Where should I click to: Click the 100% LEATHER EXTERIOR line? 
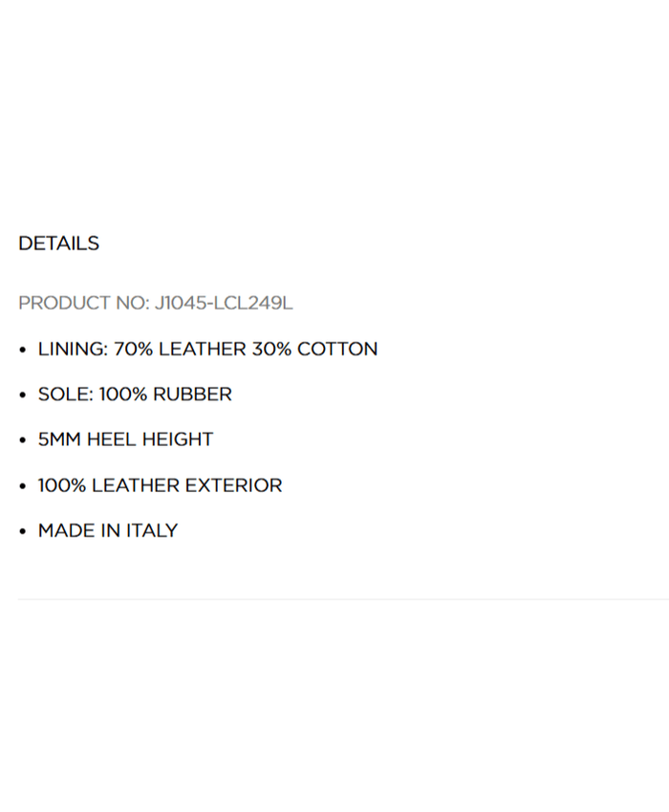160,485
